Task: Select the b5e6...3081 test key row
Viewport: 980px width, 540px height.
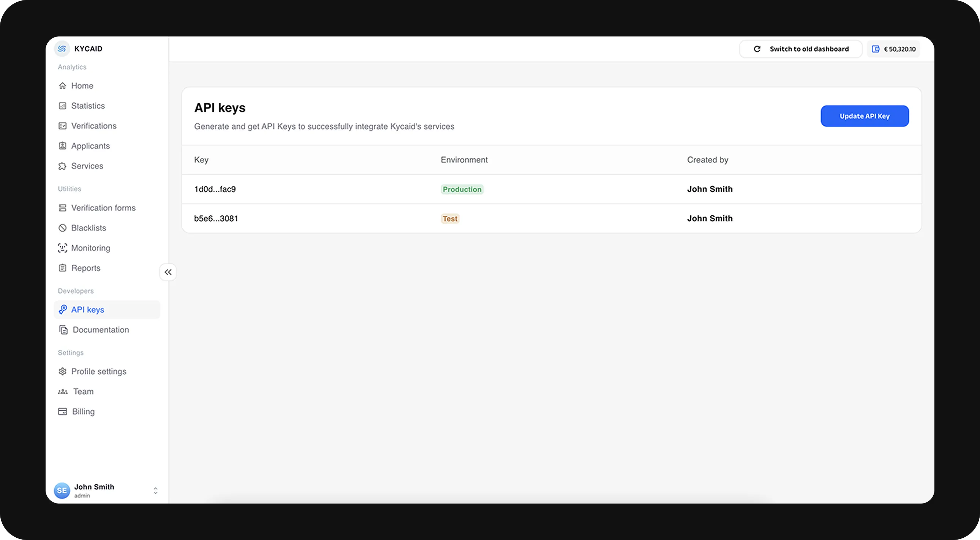Action: click(216, 219)
